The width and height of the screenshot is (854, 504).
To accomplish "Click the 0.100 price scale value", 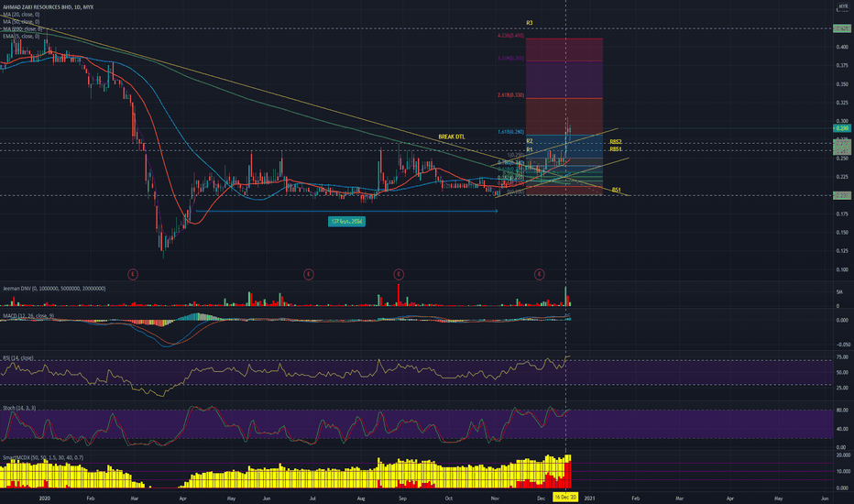I will pos(842,269).
